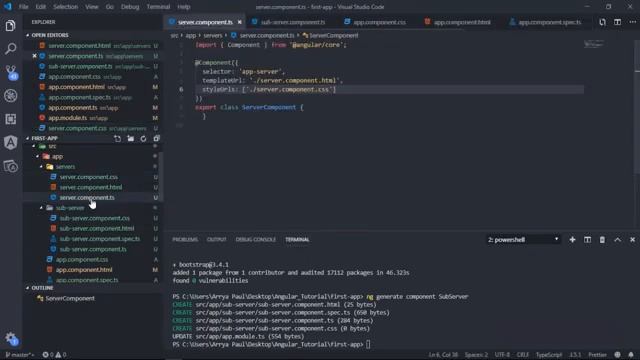
Task: Open changes compare icon in editor toolbar
Action: (602, 22)
